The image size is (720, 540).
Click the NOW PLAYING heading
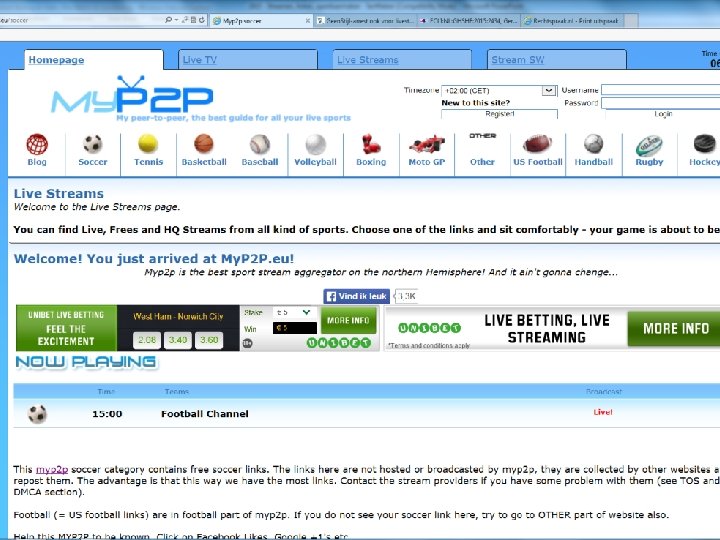tap(86, 362)
